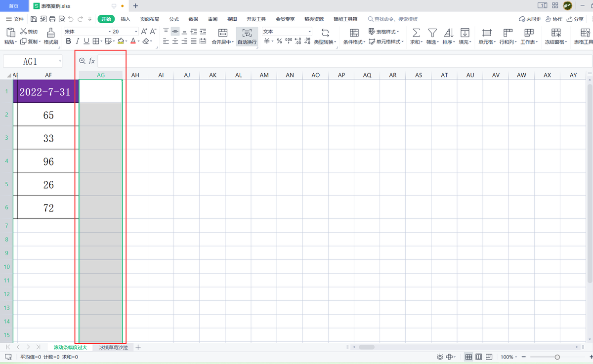This screenshot has width=593, height=364.
Task: Switch to Normal view in status bar
Action: pyautogui.click(x=468, y=357)
